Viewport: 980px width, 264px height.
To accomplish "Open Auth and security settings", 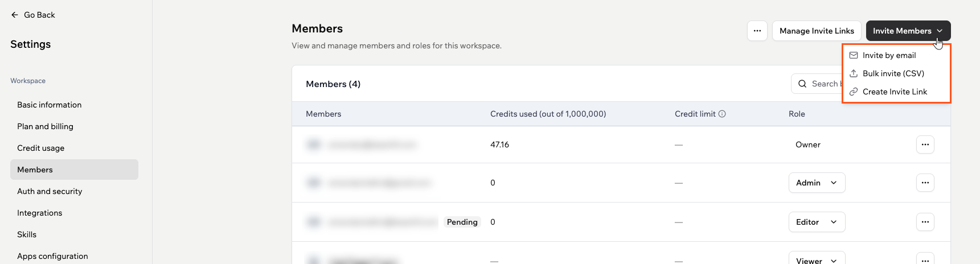I will click(x=74, y=191).
